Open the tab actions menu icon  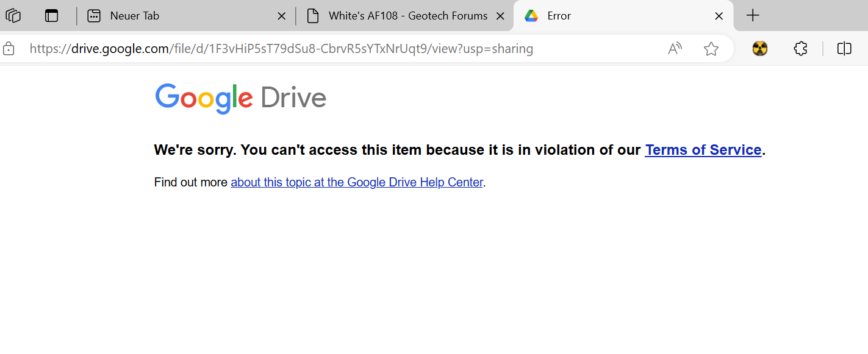click(52, 16)
